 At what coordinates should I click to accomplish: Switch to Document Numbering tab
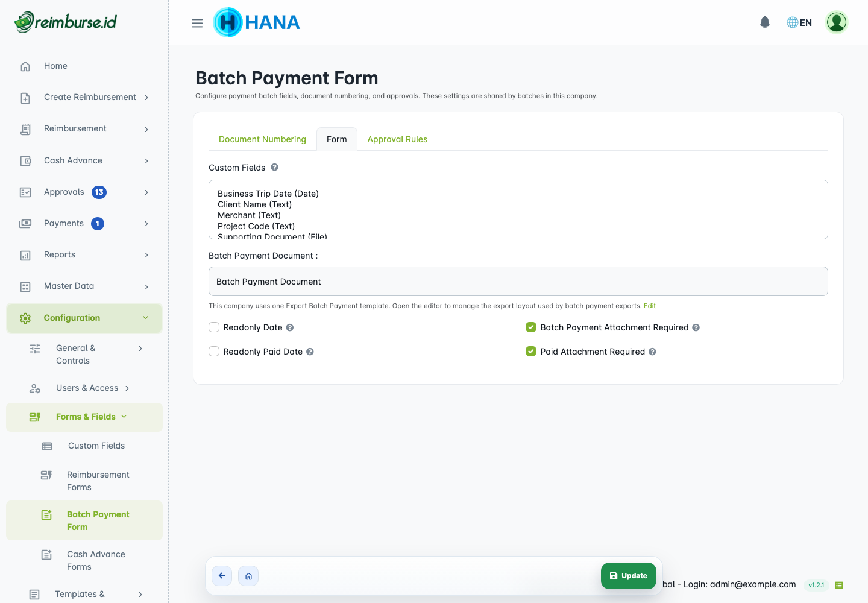(x=262, y=139)
